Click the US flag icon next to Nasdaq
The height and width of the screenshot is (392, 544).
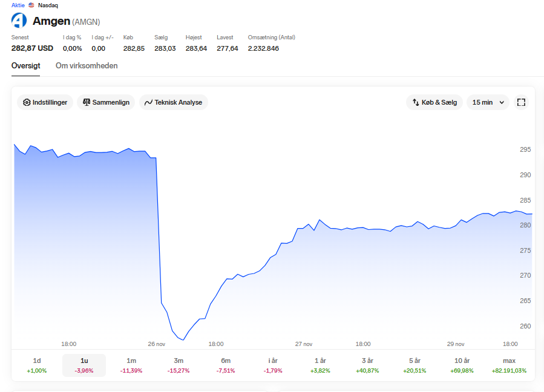click(x=31, y=5)
